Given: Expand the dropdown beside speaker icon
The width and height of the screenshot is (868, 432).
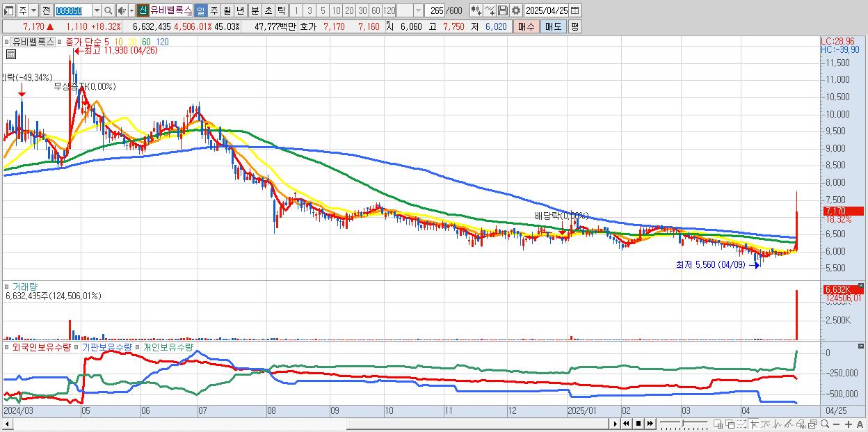Looking at the screenshot, I should click(131, 10).
